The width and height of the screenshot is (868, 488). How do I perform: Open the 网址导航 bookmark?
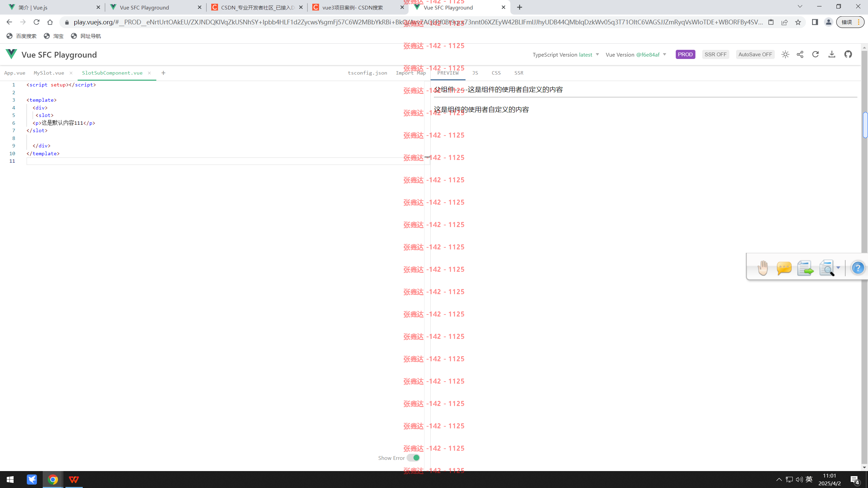coord(86,36)
